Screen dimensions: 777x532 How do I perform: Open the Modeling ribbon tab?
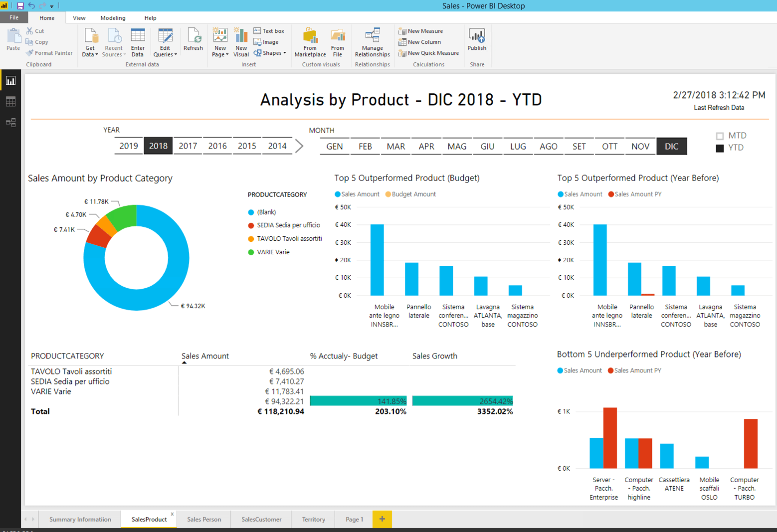tap(113, 18)
